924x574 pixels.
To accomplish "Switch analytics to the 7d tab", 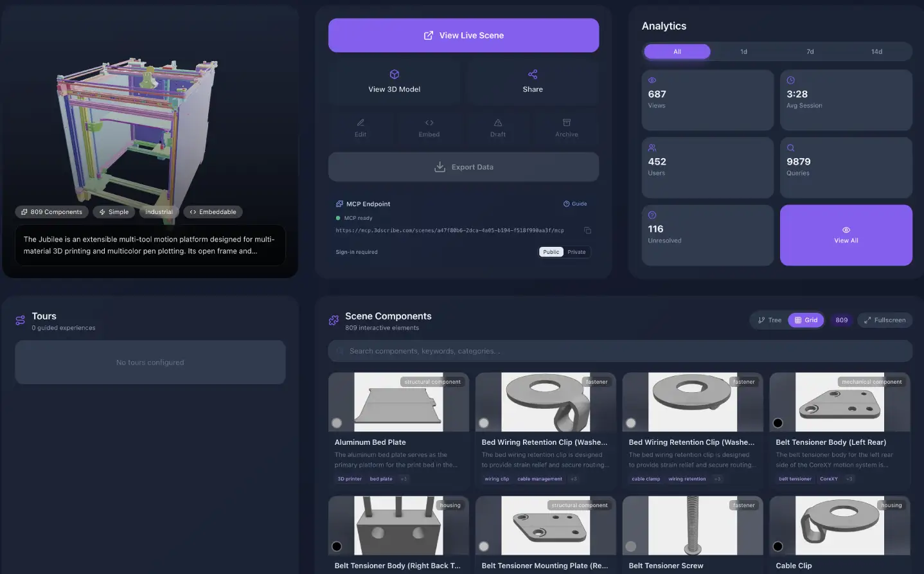I will (x=810, y=51).
